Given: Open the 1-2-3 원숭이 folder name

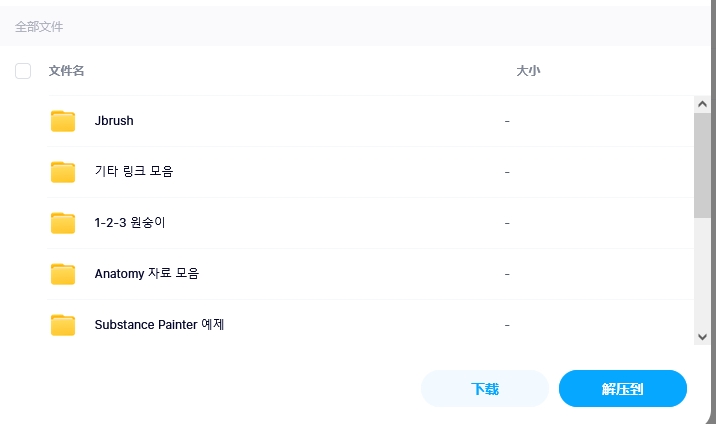Looking at the screenshot, I should [130, 223].
